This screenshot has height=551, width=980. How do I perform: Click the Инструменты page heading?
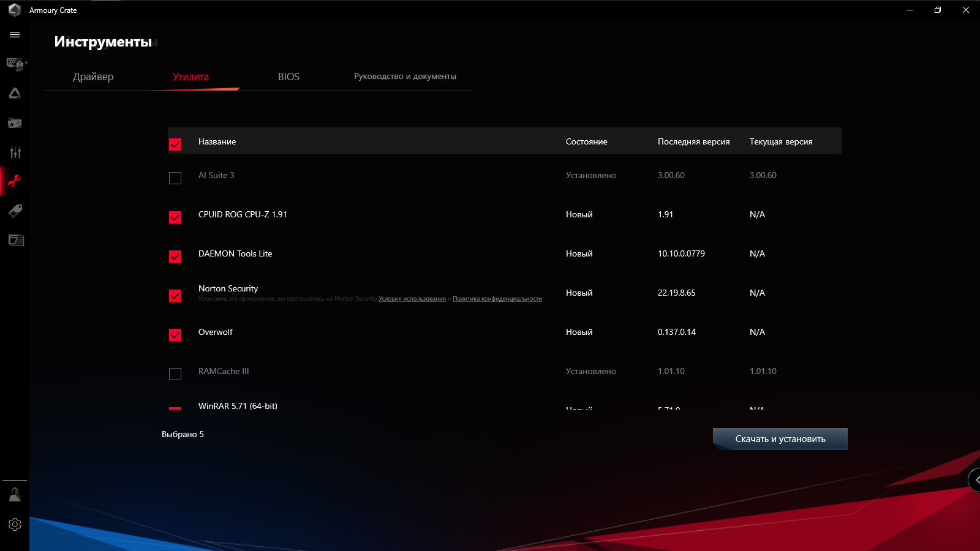pyautogui.click(x=103, y=42)
